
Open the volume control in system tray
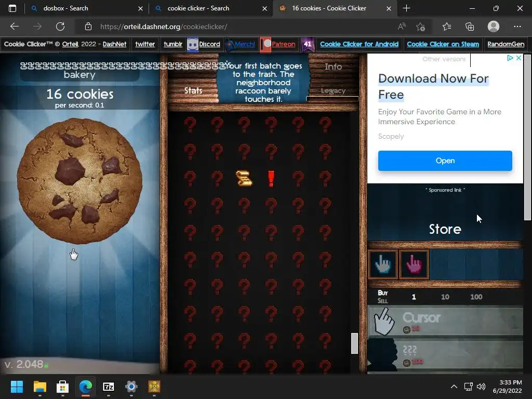coord(481,387)
